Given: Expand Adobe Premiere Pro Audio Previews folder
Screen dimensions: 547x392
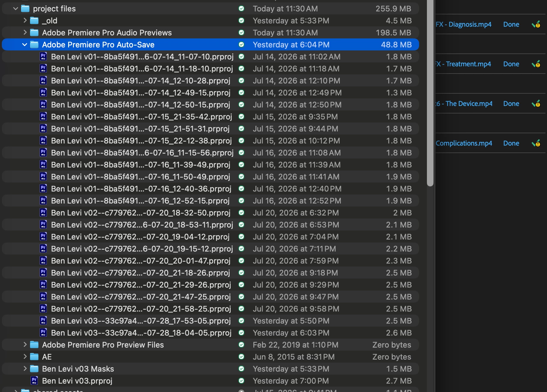Looking at the screenshot, I should pos(25,32).
